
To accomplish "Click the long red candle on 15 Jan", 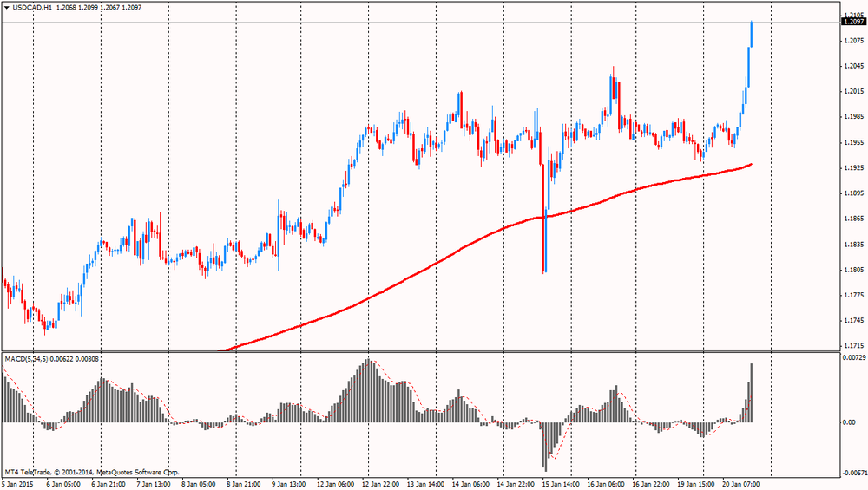I will tap(543, 217).
